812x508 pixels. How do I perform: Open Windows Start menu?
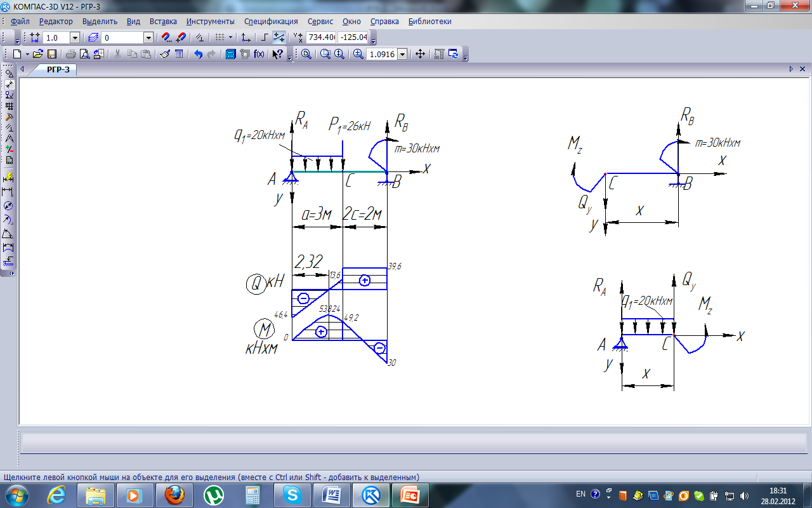[16, 495]
